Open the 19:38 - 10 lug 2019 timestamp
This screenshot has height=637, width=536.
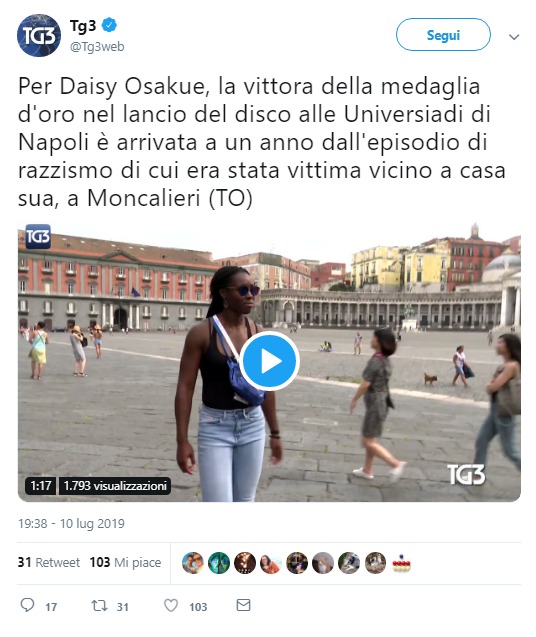[x=71, y=523]
